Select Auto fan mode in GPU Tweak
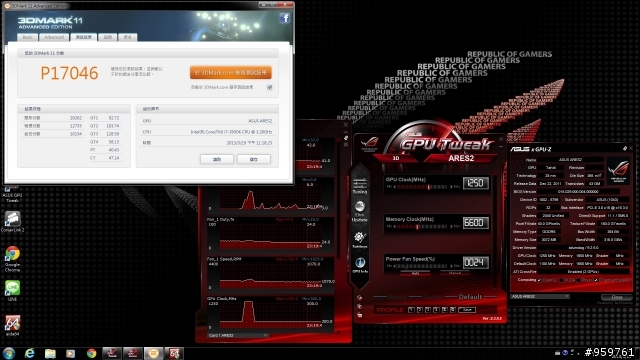This screenshot has height=360, width=640. click(415, 273)
